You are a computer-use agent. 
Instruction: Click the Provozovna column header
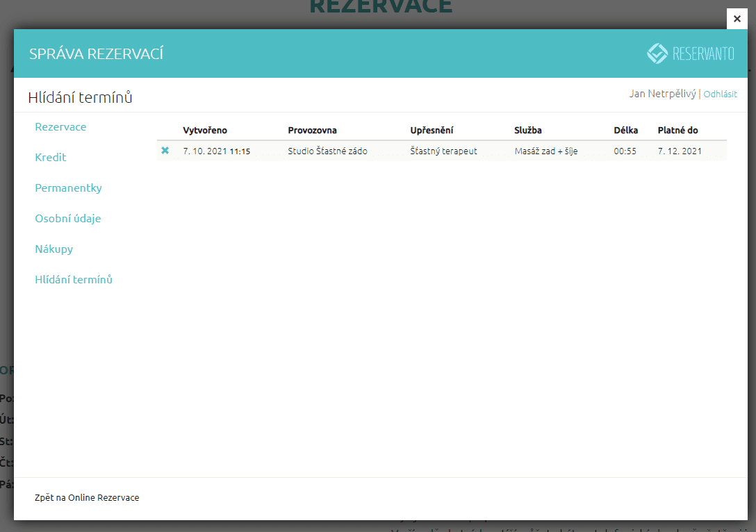312,131
